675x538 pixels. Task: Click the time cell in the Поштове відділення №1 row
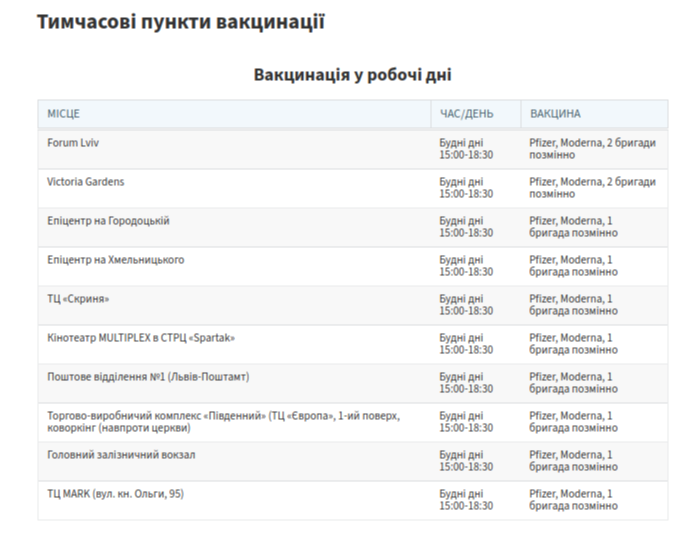(x=476, y=383)
